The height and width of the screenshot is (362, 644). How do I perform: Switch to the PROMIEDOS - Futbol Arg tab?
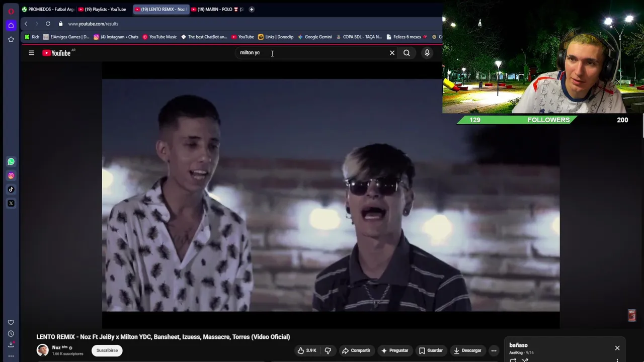click(48, 9)
